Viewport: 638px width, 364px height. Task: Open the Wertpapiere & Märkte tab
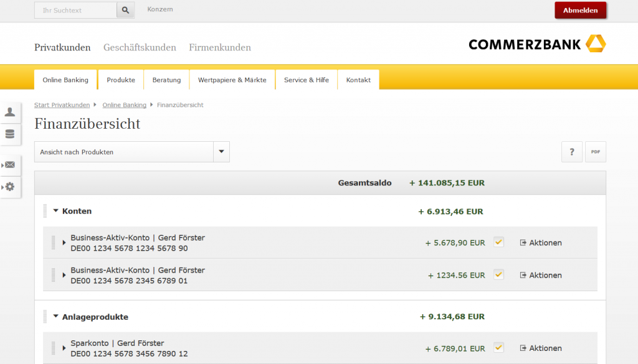pyautogui.click(x=232, y=80)
